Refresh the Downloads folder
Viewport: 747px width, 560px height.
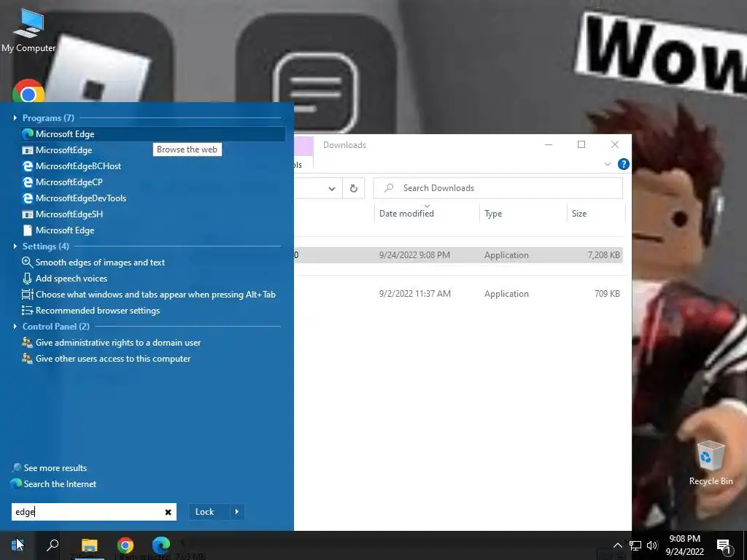pyautogui.click(x=354, y=188)
